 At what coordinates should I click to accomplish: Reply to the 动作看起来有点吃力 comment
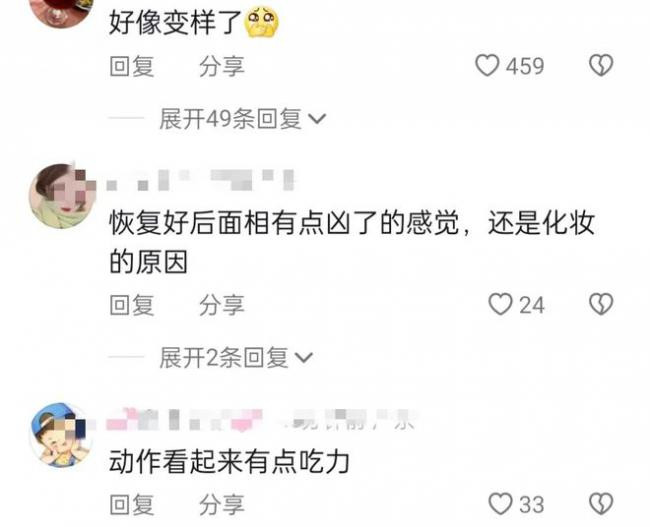(x=132, y=505)
